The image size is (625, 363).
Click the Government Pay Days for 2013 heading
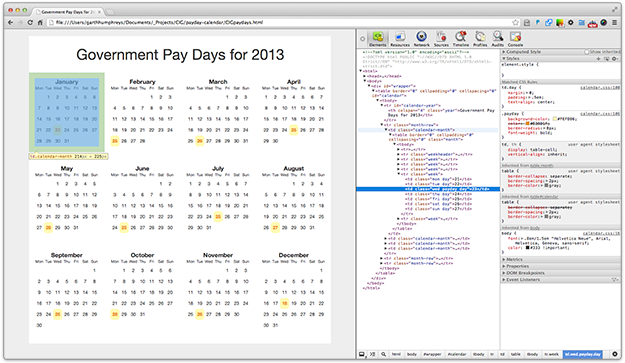tap(180, 55)
